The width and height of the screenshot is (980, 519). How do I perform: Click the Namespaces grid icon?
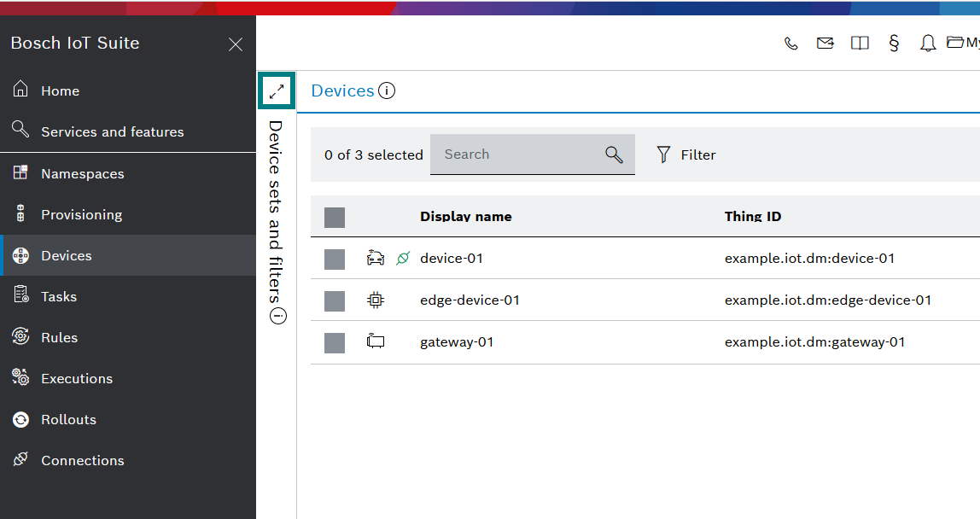pos(20,172)
